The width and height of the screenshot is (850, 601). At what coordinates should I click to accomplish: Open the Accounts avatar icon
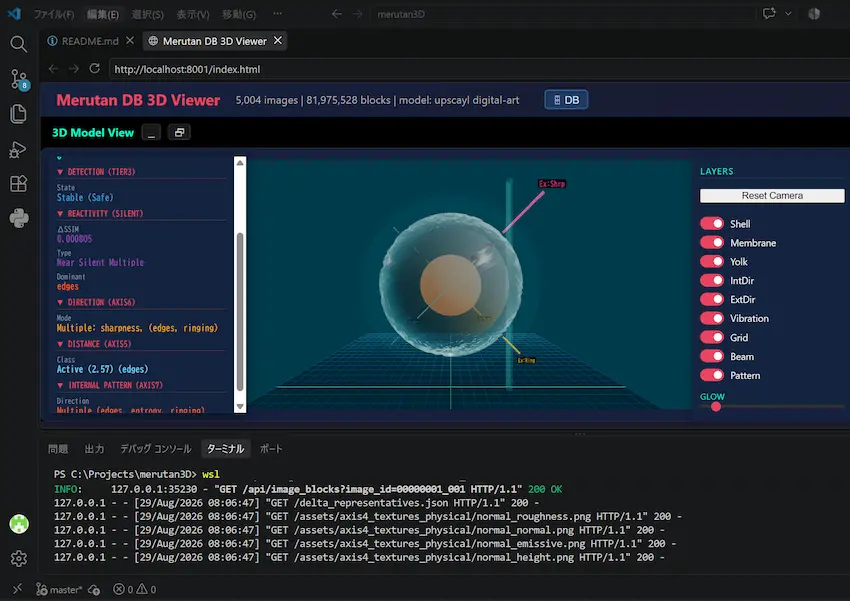click(19, 524)
